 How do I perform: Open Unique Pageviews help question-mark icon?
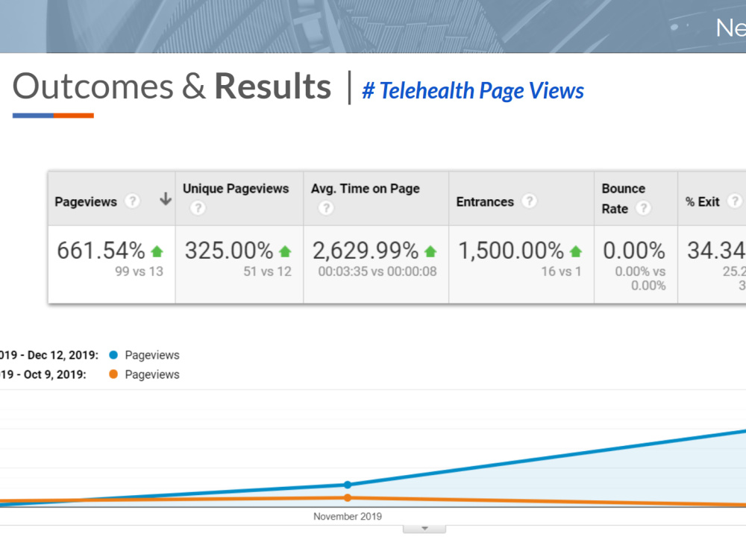point(198,208)
